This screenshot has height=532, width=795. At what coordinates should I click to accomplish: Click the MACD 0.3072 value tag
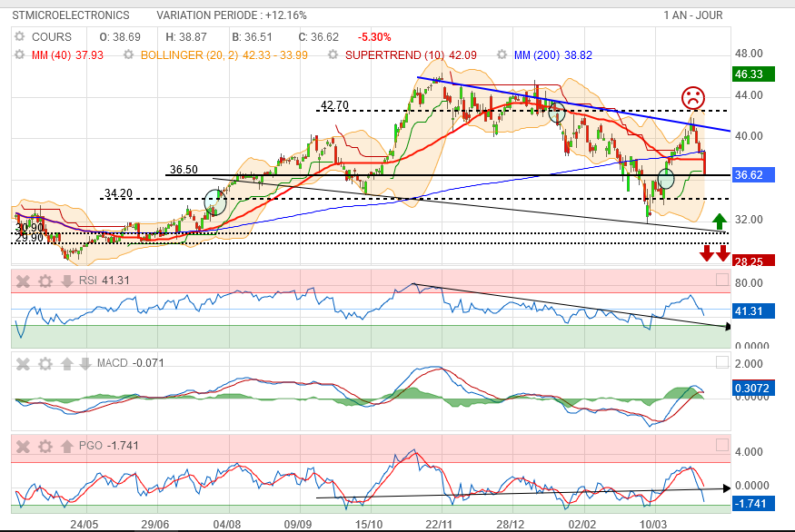coord(753,389)
